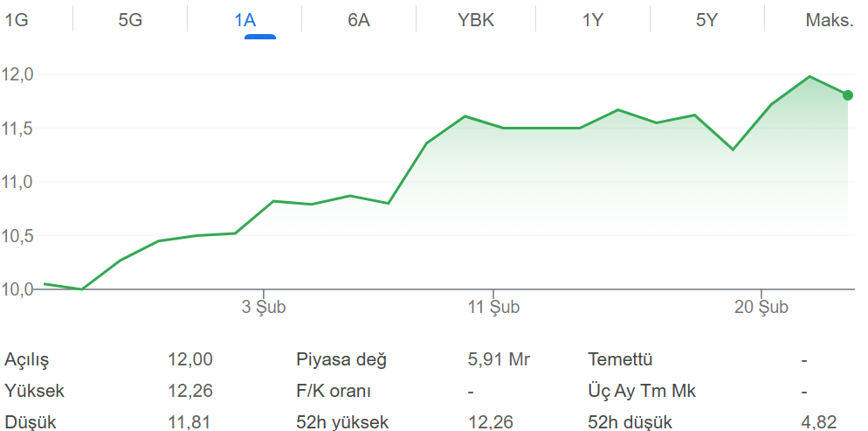Click the 52h yüksek label
The width and height of the screenshot is (868, 431).
(342, 422)
